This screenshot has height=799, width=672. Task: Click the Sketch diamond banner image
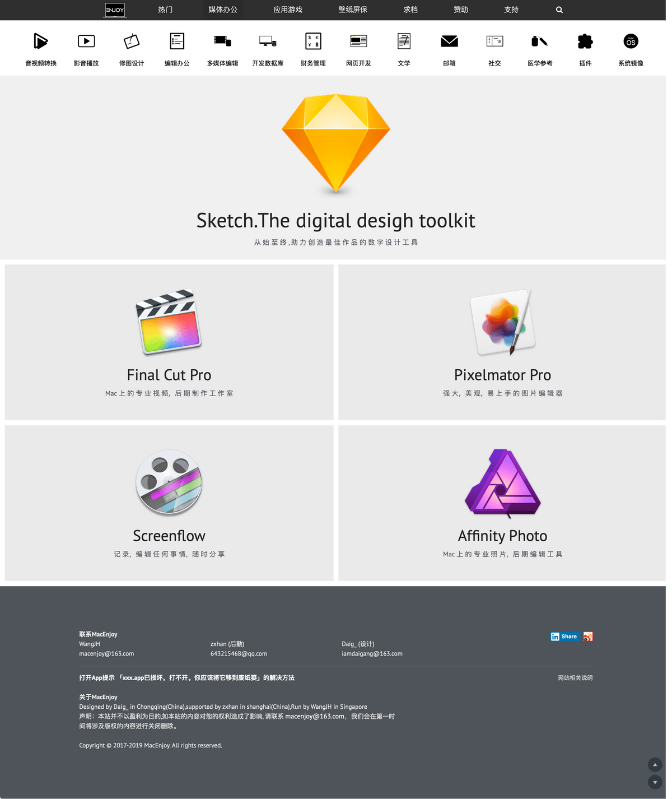336,144
